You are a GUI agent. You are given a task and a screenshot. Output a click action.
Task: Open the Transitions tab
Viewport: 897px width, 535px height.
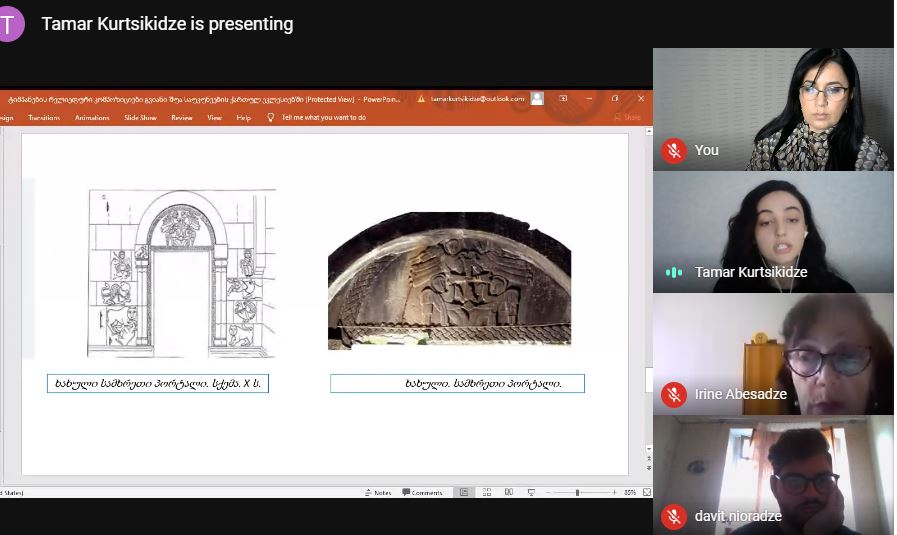tap(44, 117)
